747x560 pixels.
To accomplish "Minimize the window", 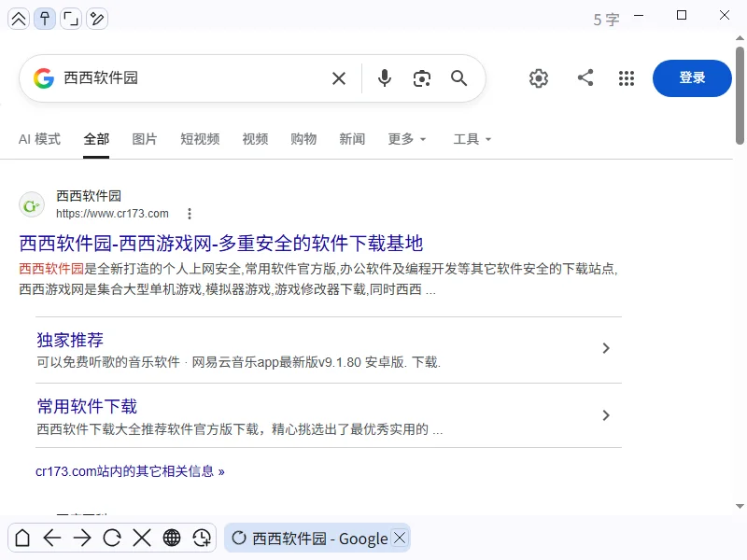I will [639, 15].
